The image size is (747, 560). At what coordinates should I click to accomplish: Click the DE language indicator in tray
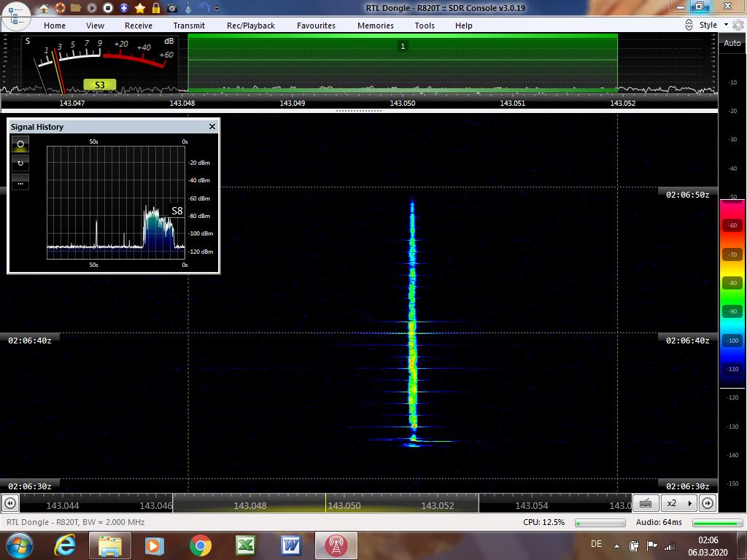click(x=596, y=544)
